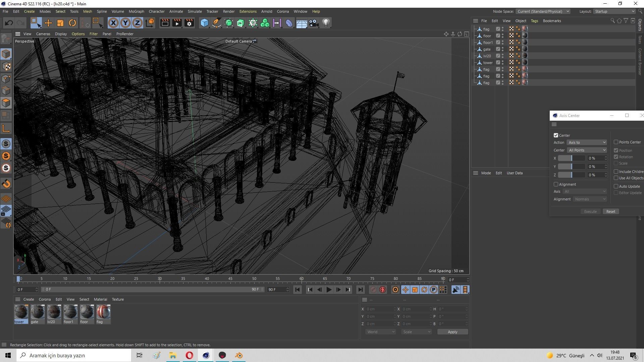Viewport: 644px width, 362px height.
Task: Open Corona menu in menu bar
Action: click(283, 11)
